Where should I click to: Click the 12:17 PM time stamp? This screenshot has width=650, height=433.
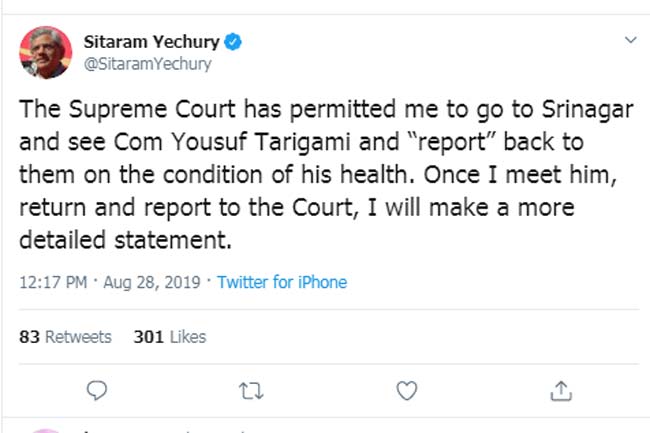click(x=52, y=282)
